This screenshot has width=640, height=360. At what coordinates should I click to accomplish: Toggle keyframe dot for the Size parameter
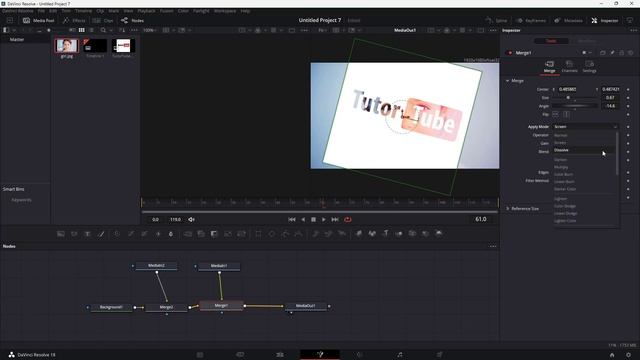pyautogui.click(x=628, y=98)
